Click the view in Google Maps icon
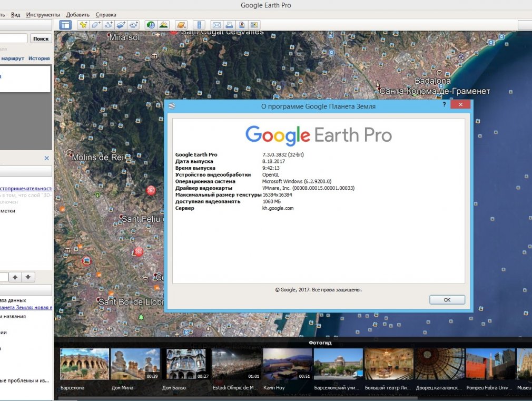Screen dimensions: 532x401 [254, 25]
